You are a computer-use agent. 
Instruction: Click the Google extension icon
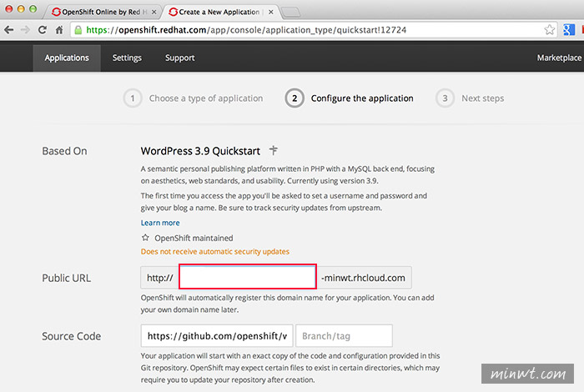pos(568,30)
